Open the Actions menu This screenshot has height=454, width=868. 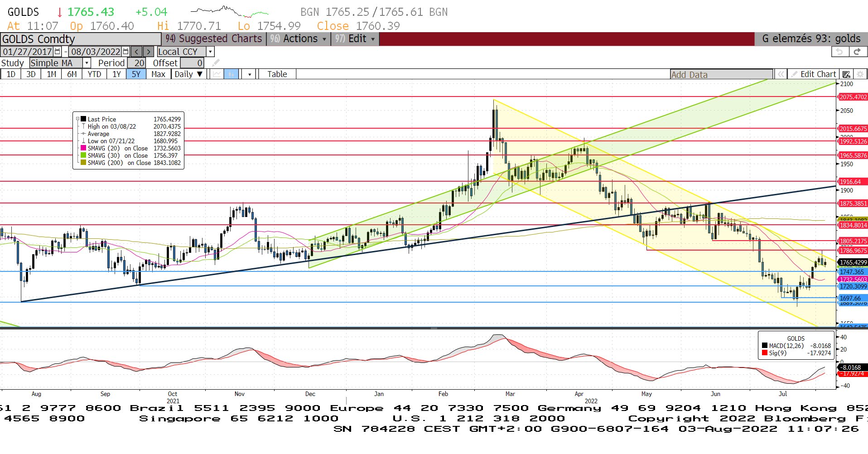[299, 39]
